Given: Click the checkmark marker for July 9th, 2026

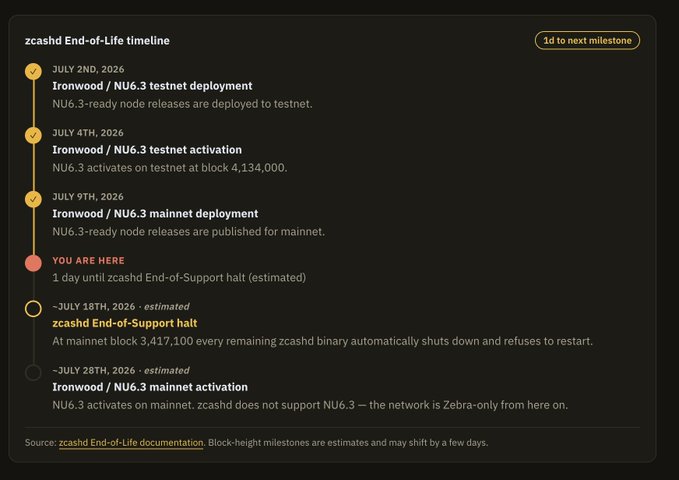Looking at the screenshot, I should 33,199.
